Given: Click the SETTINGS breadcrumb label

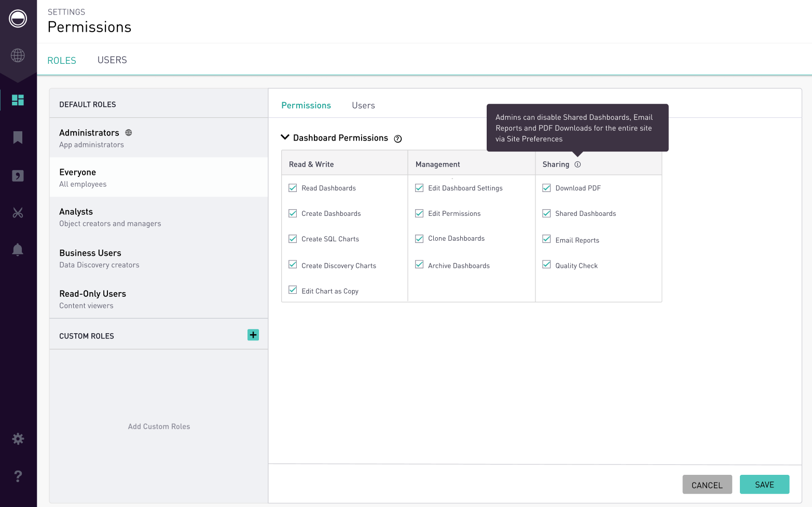Looking at the screenshot, I should [66, 12].
